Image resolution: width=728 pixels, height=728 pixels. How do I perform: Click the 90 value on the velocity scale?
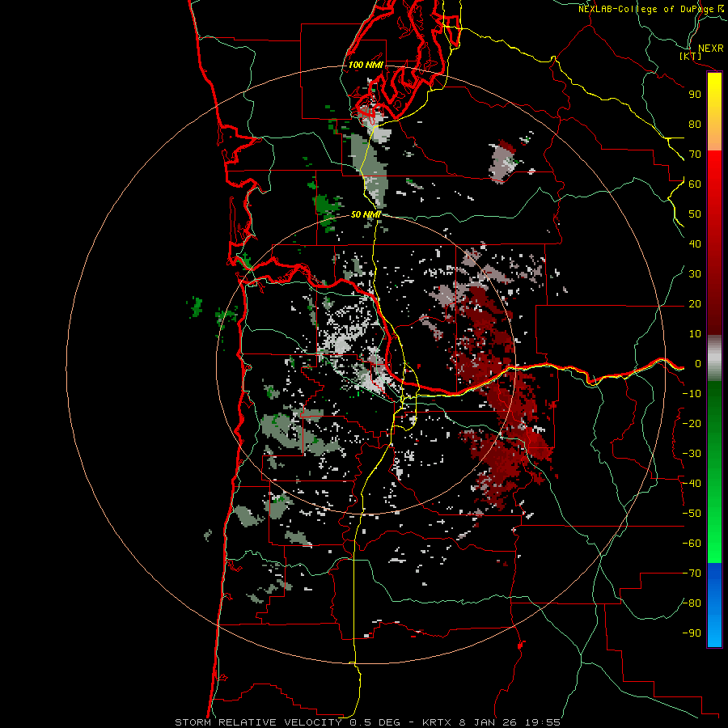[695, 95]
